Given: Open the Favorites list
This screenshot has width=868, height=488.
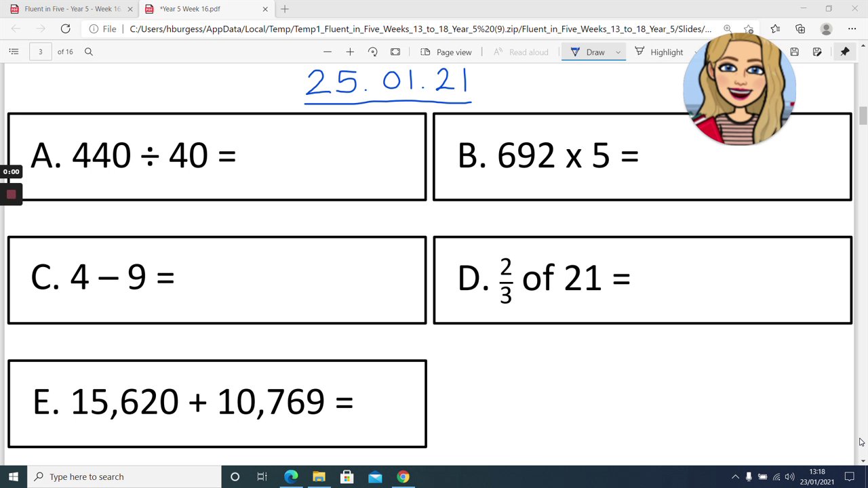Looking at the screenshot, I should (x=775, y=29).
